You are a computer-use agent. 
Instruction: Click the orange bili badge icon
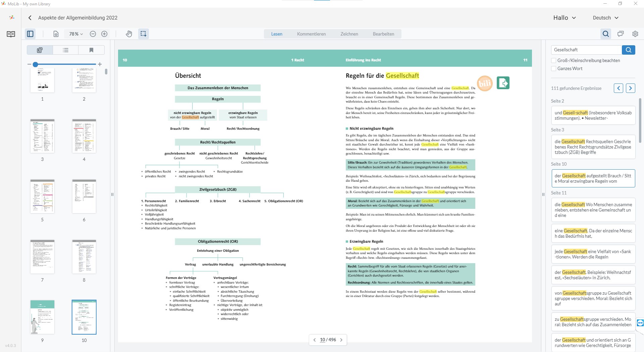click(x=485, y=83)
